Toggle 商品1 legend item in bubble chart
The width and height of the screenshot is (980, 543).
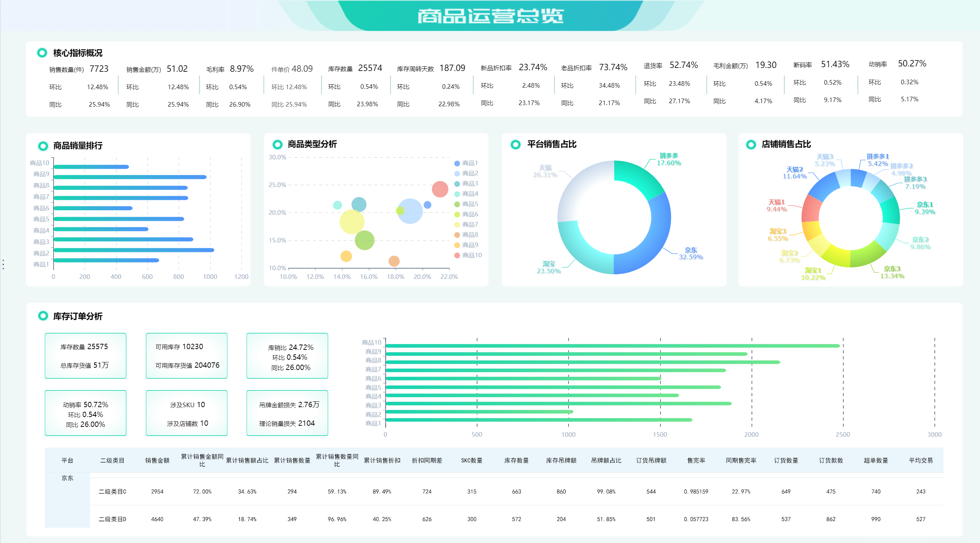(x=466, y=163)
